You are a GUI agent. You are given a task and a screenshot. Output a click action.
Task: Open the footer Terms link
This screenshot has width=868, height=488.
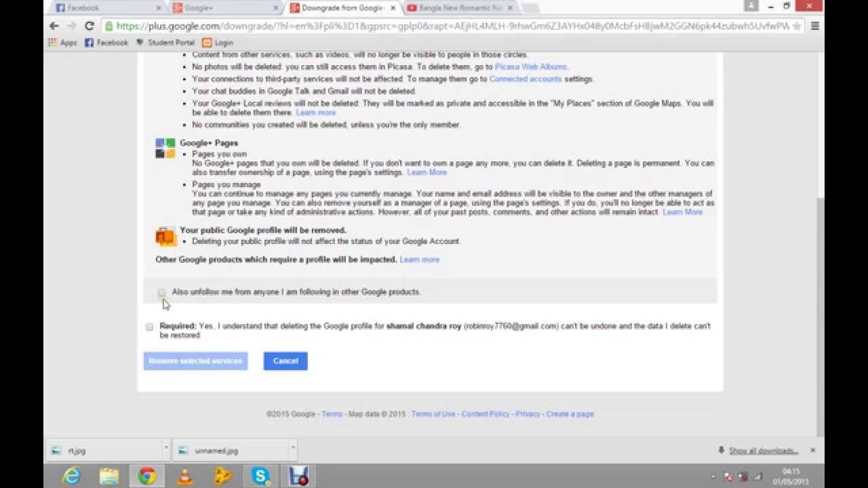(332, 414)
